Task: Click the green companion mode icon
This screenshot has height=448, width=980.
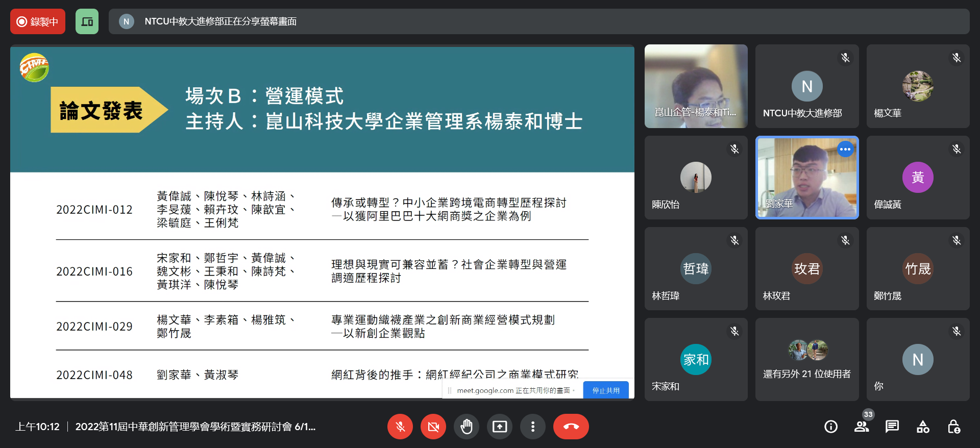Action: coord(87,21)
